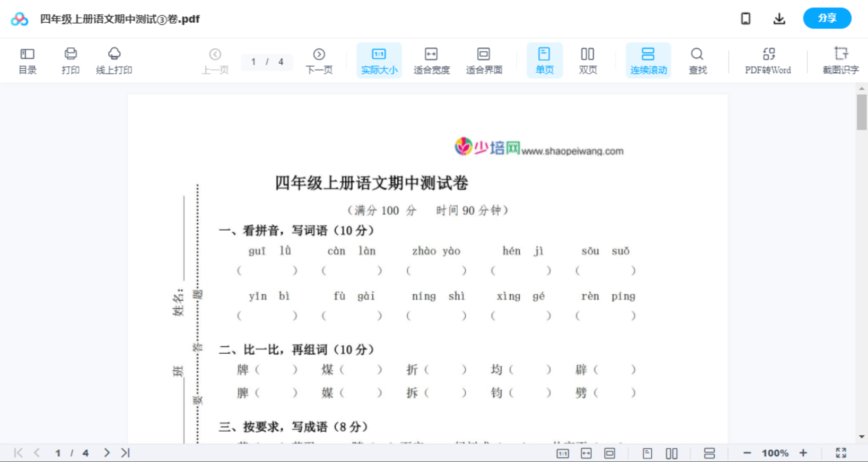Screen dimensions: 868x462
Task: Switch to 双页 two-page view
Action: point(588,60)
